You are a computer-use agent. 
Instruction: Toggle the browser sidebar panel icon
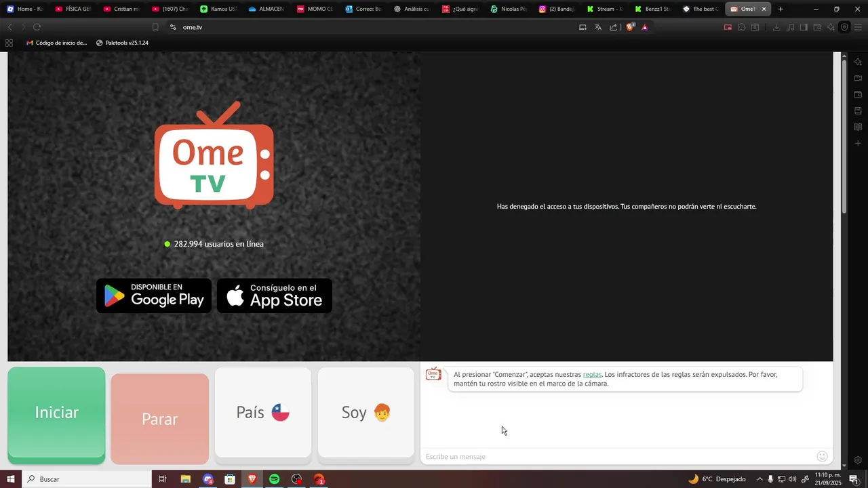point(804,27)
